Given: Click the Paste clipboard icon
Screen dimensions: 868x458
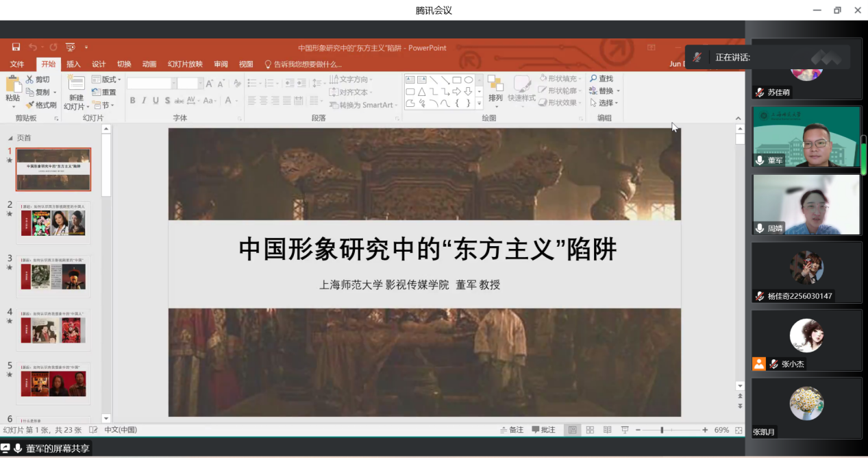Looking at the screenshot, I should 12,85.
